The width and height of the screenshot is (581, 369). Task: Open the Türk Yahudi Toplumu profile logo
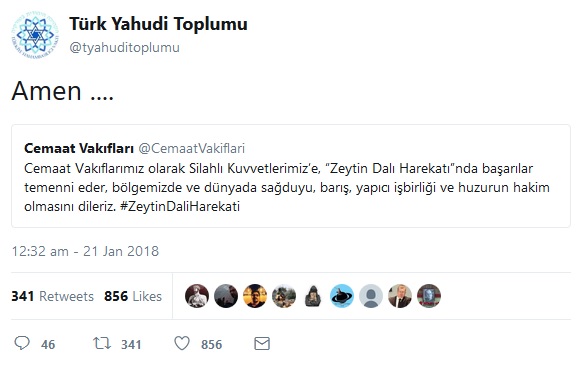[x=35, y=35]
